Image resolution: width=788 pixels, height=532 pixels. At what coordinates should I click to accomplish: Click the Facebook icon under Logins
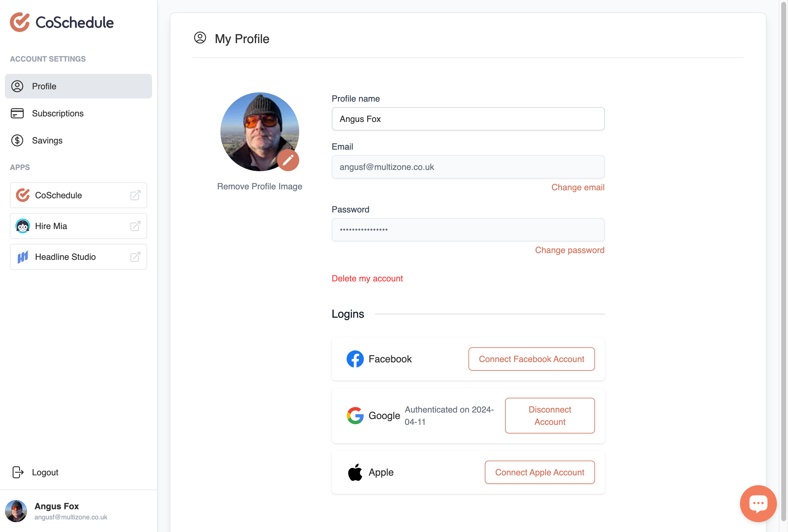coord(355,359)
